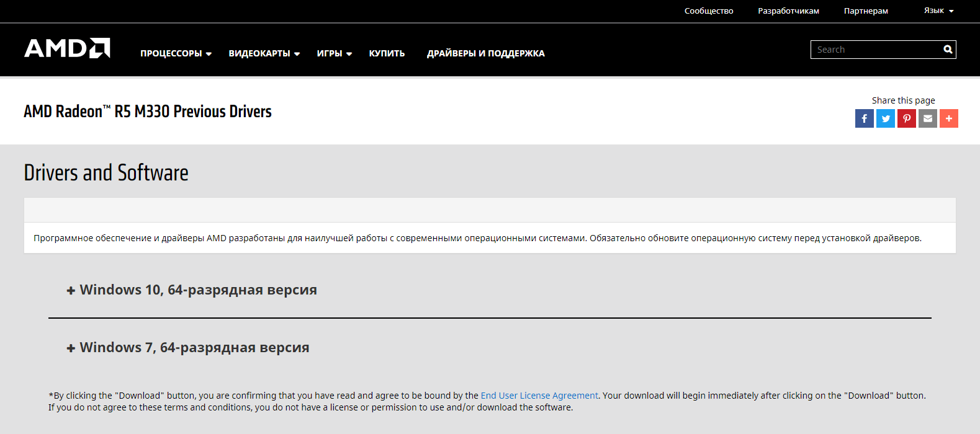Go to the Купить menu item
This screenshot has width=980, height=434.
(x=387, y=53)
